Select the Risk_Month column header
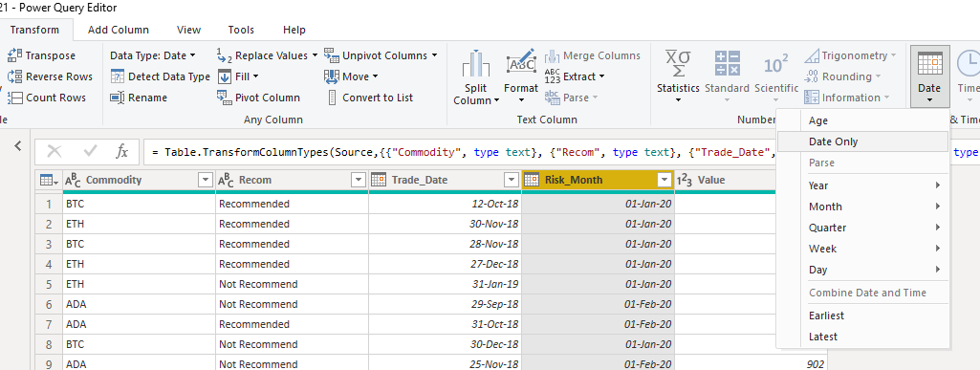980x370 pixels. coord(599,180)
